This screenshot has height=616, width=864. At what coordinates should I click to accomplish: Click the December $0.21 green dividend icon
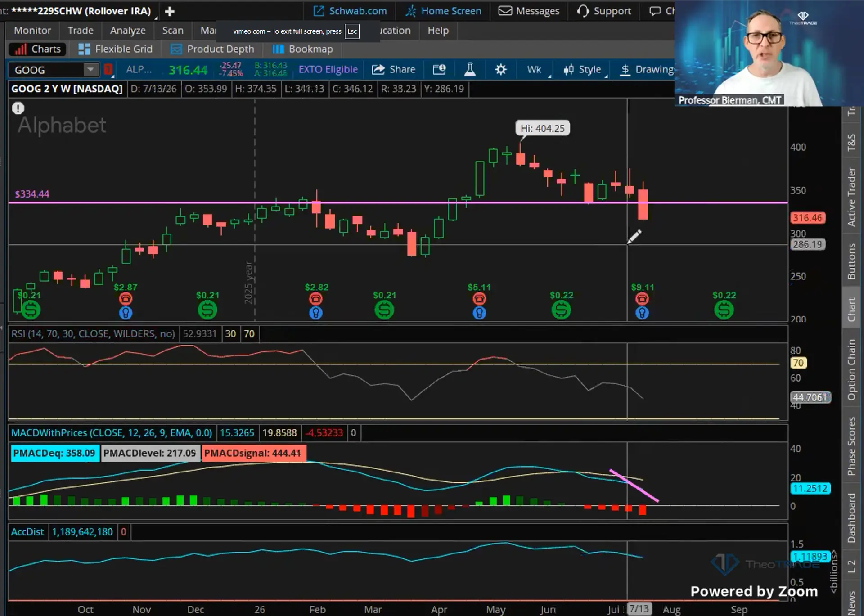[207, 310]
